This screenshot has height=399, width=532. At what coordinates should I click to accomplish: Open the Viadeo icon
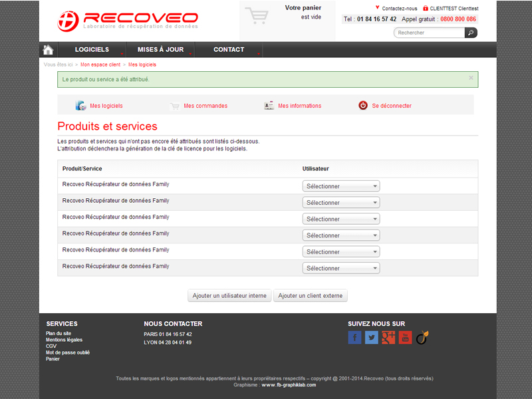[422, 338]
